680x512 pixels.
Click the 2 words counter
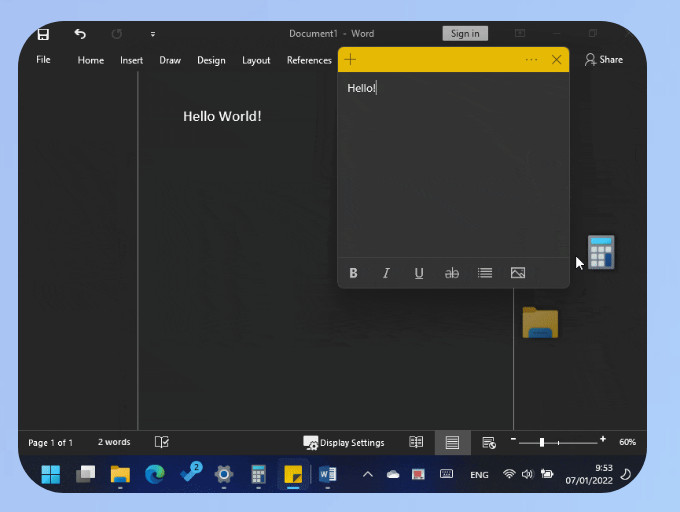[114, 442]
